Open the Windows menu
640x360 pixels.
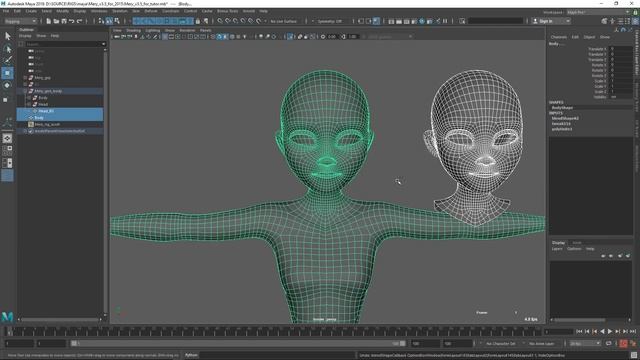[x=99, y=11]
